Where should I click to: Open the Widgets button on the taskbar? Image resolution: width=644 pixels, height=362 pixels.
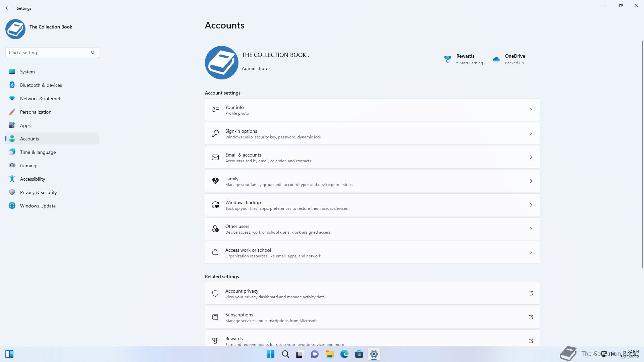9,354
